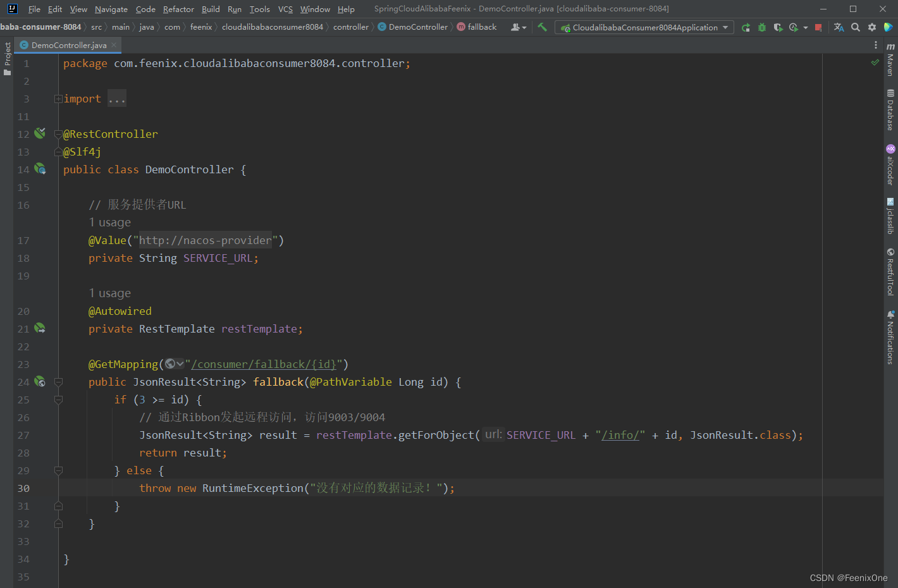Viewport: 898px width, 588px height.
Task: Click the fold end marker on line 31
Action: (x=58, y=506)
